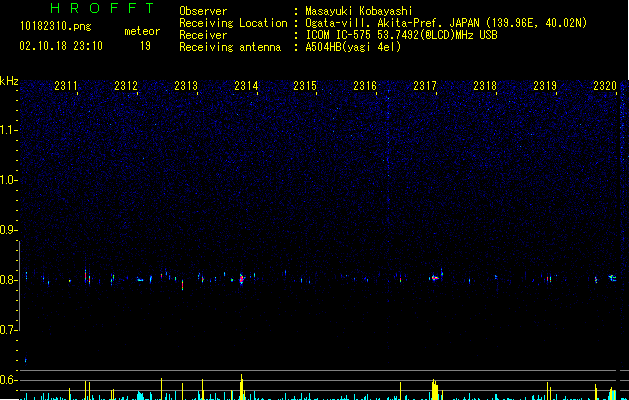Click the 2316 time axis marker

[x=365, y=86]
